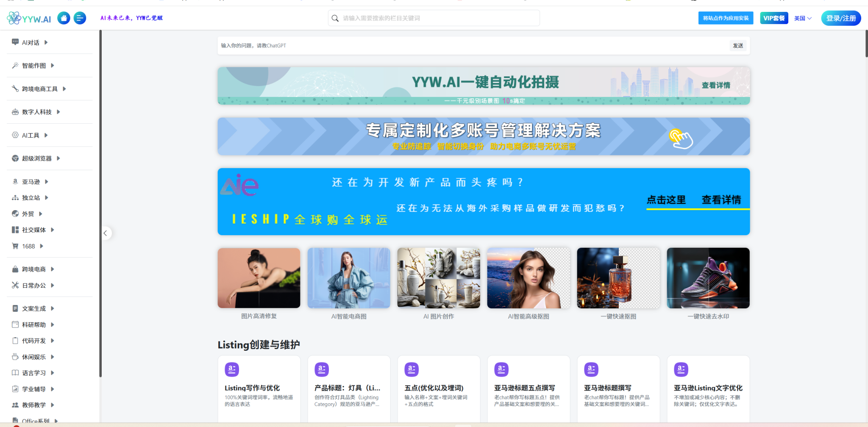Open the 外贸 menu item
The image size is (868, 427).
tap(27, 213)
